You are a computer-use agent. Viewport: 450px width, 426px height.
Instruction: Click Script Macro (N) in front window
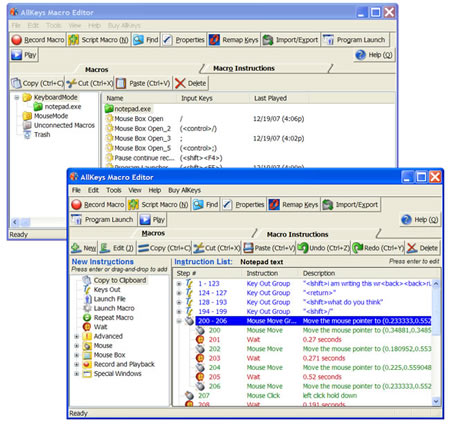(158, 204)
